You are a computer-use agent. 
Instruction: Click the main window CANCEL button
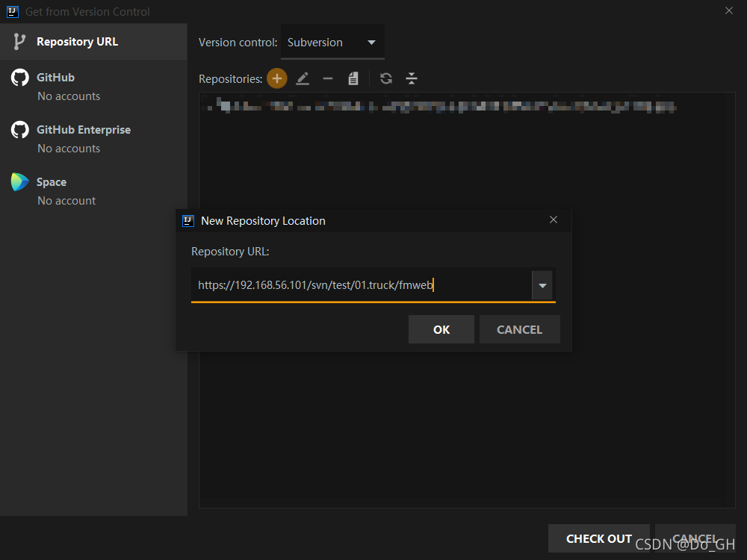pos(695,538)
